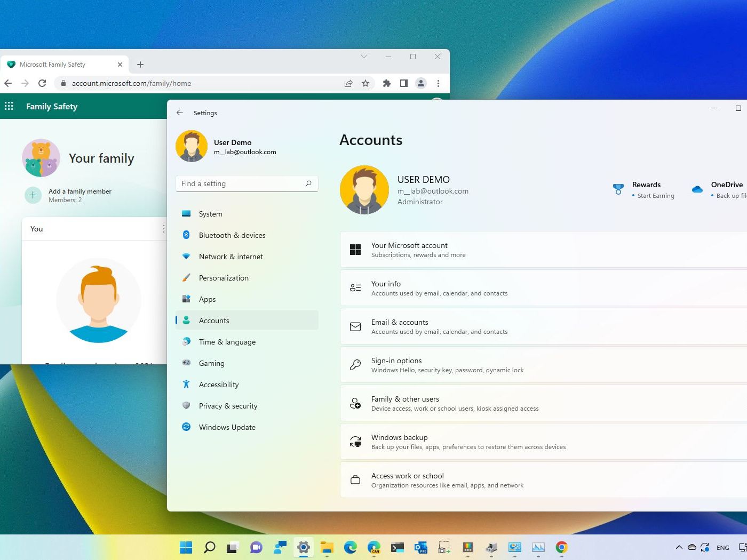
Task: Click the OneDrive cloud tray icon
Action: (692, 547)
